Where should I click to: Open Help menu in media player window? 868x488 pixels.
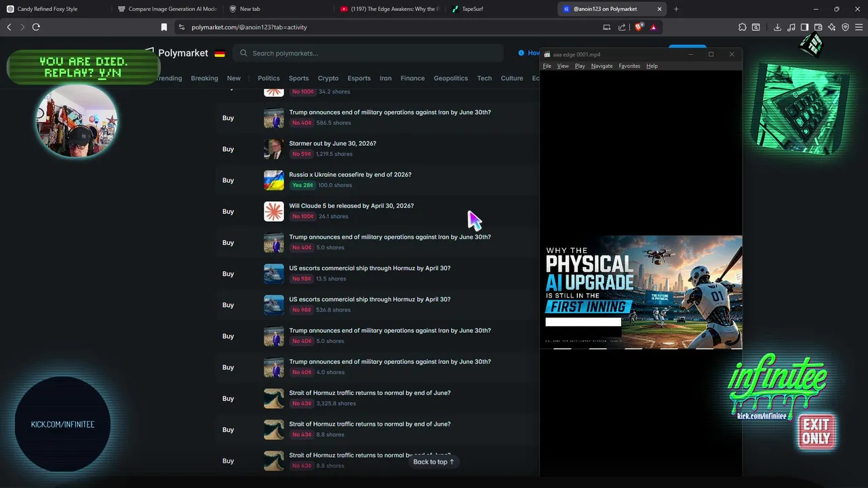[x=652, y=66]
